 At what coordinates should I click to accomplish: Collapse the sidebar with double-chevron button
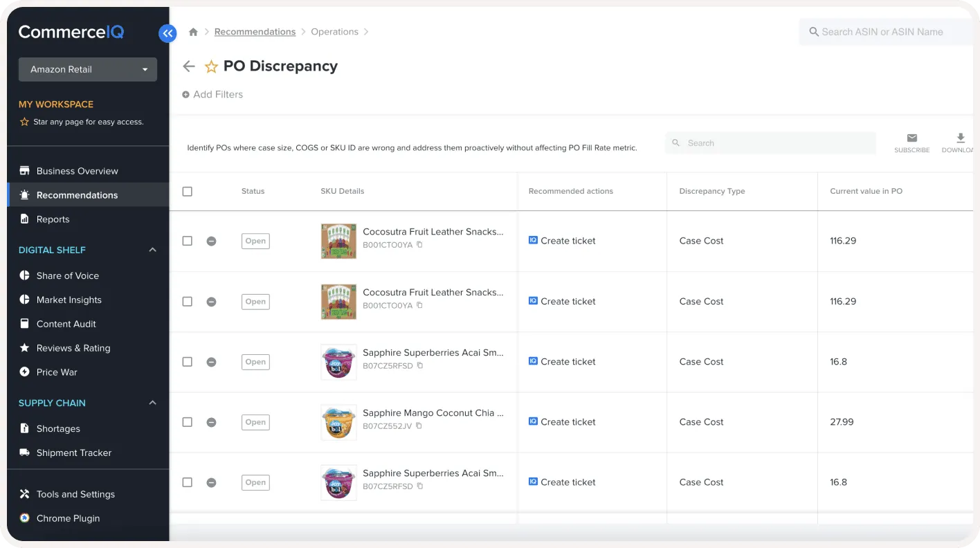167,33
